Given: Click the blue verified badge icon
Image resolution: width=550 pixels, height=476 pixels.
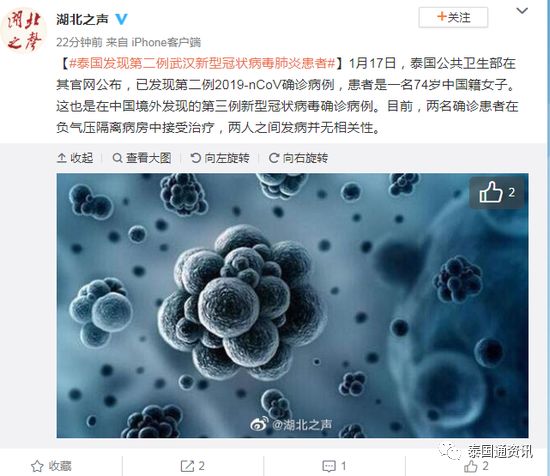Looking at the screenshot, I should (x=121, y=19).
